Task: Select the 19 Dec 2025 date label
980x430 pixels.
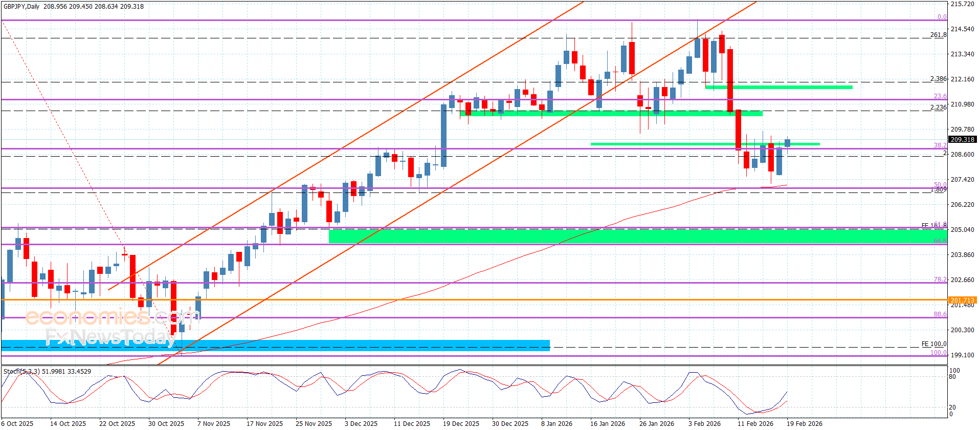Action: click(x=461, y=423)
